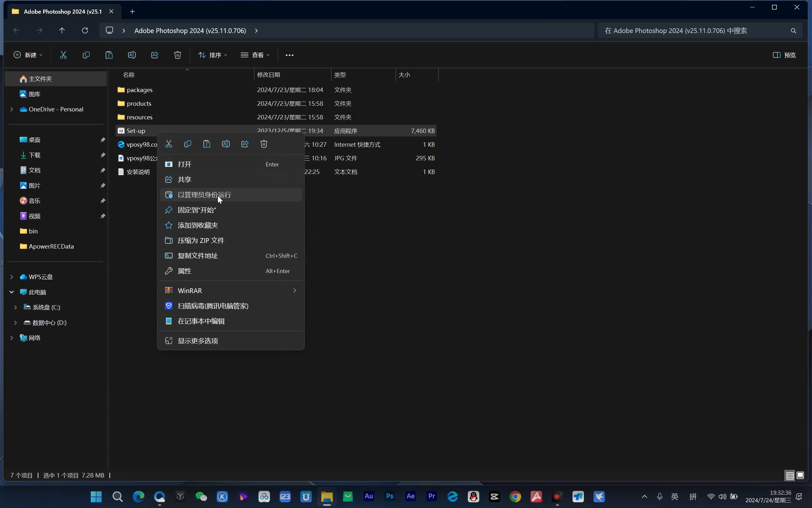Click the 大小 column header
Screen dimensions: 812x508
(x=417, y=75)
